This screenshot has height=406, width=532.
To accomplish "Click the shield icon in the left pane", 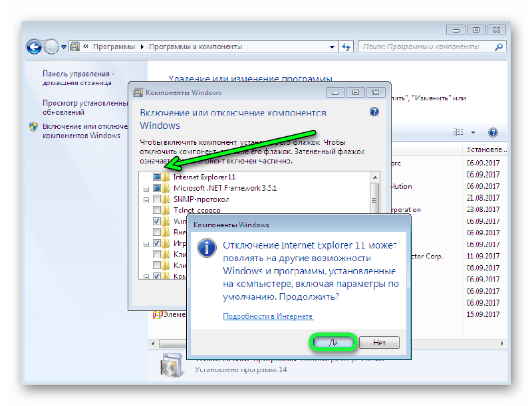I will coord(33,127).
